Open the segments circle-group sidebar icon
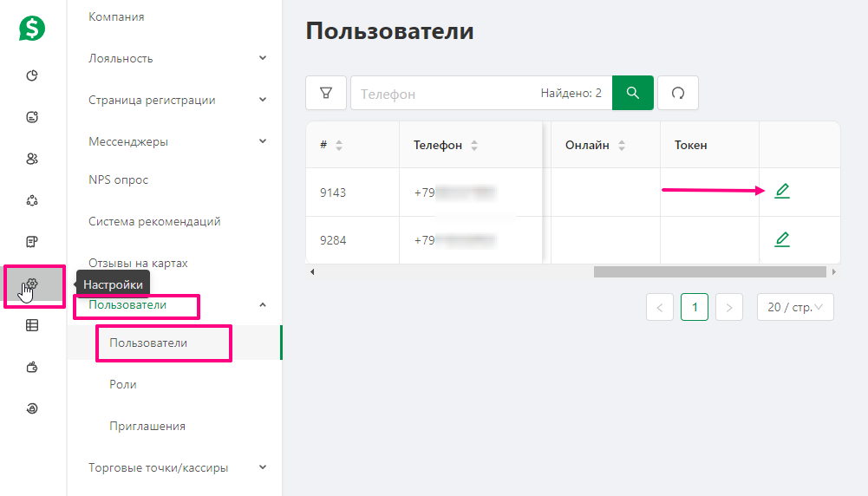The height and width of the screenshot is (496, 868). 32,200
